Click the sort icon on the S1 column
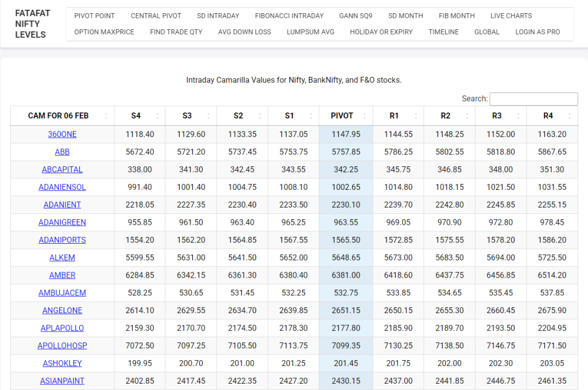 pyautogui.click(x=311, y=115)
